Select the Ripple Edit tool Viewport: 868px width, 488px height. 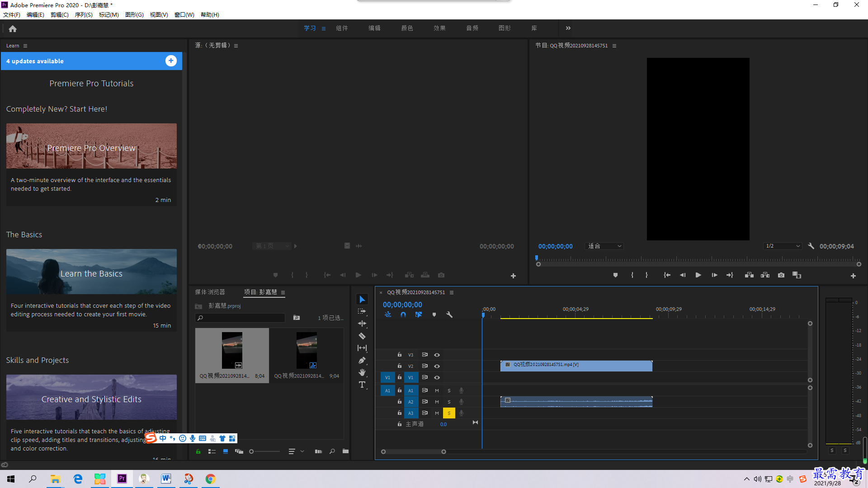(362, 324)
